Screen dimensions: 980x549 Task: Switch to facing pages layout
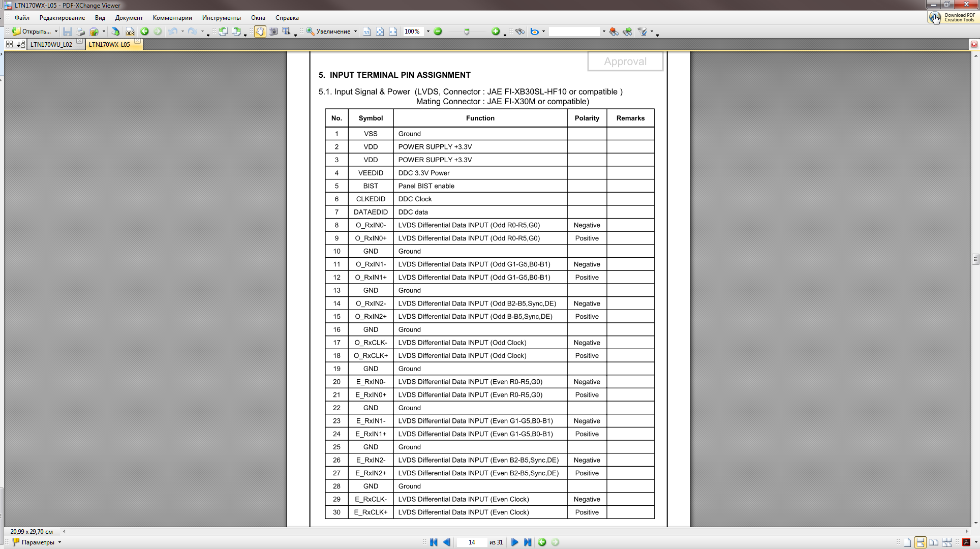(x=934, y=542)
